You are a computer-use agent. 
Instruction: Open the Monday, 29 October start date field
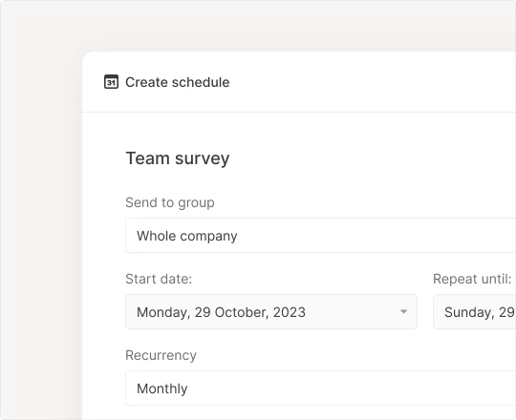(x=271, y=312)
